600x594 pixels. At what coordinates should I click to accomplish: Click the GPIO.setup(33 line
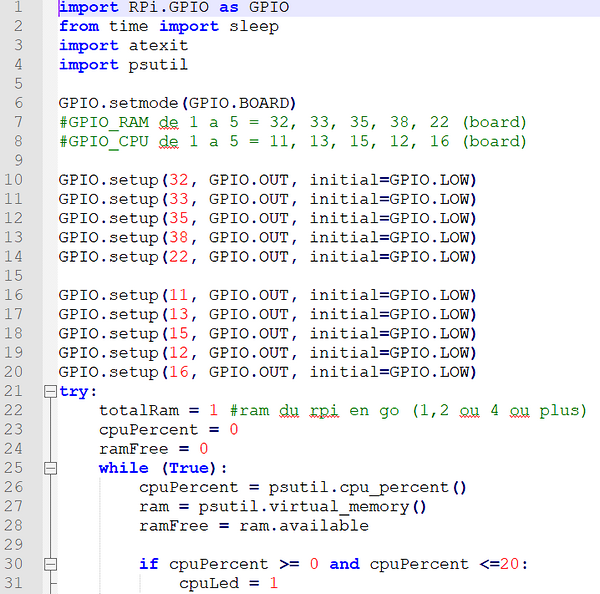tap(267, 199)
